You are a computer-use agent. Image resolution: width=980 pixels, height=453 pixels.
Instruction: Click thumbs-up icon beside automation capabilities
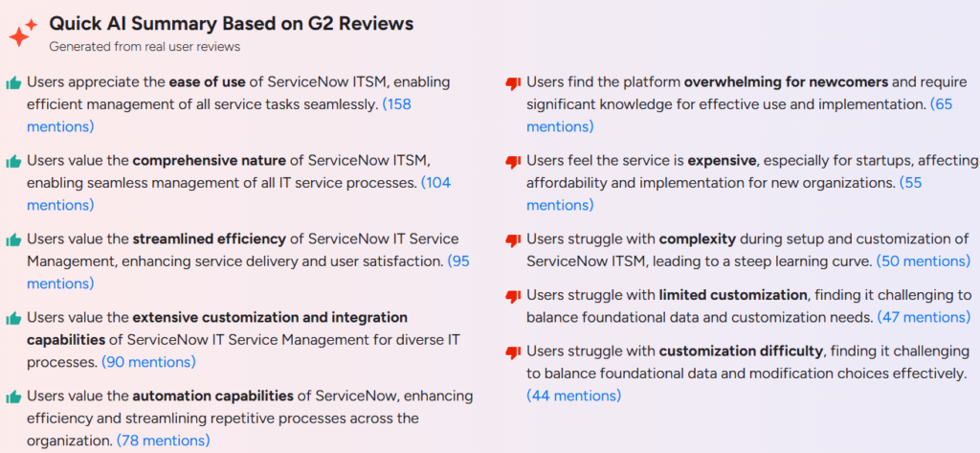tap(13, 397)
